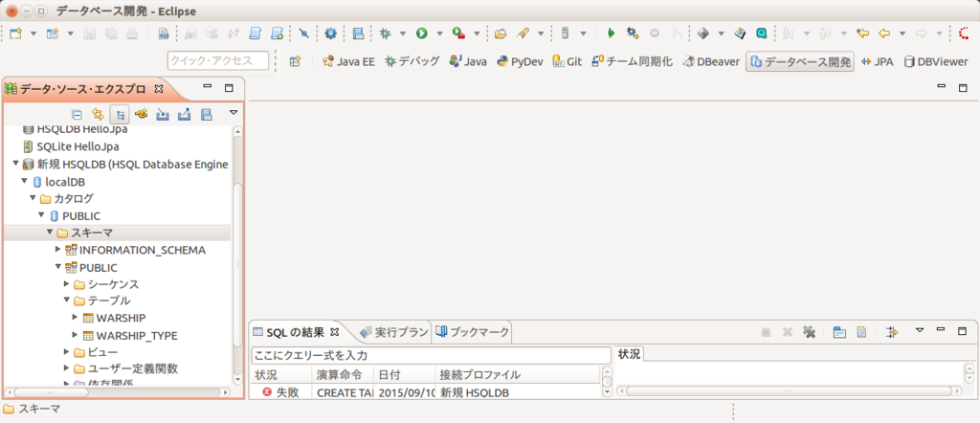Switch to the Git perspective

tap(568, 62)
